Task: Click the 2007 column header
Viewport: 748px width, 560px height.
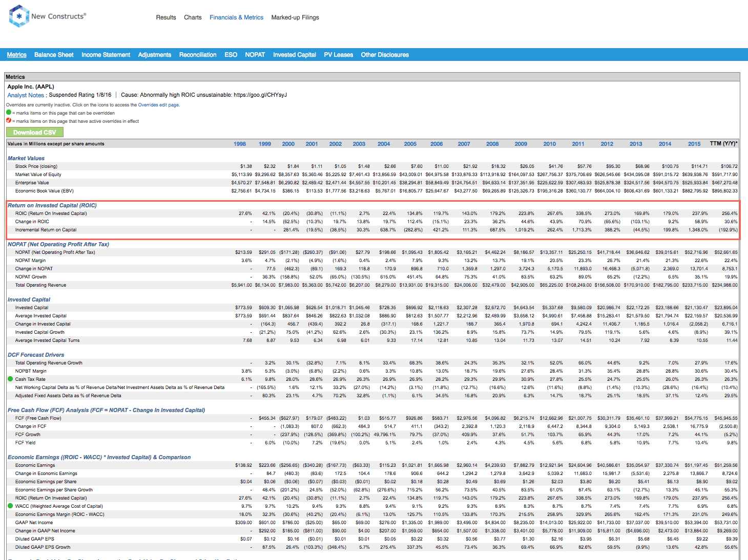Action: (x=464, y=144)
